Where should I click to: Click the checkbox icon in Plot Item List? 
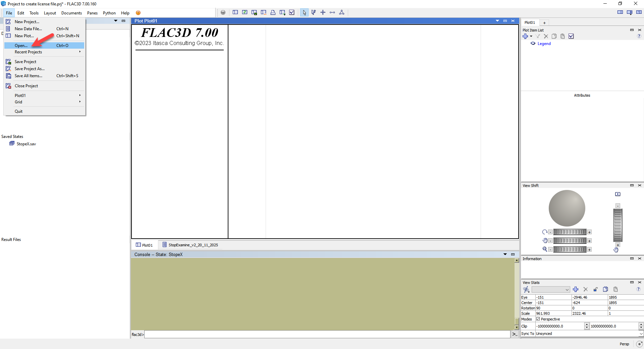click(x=571, y=36)
